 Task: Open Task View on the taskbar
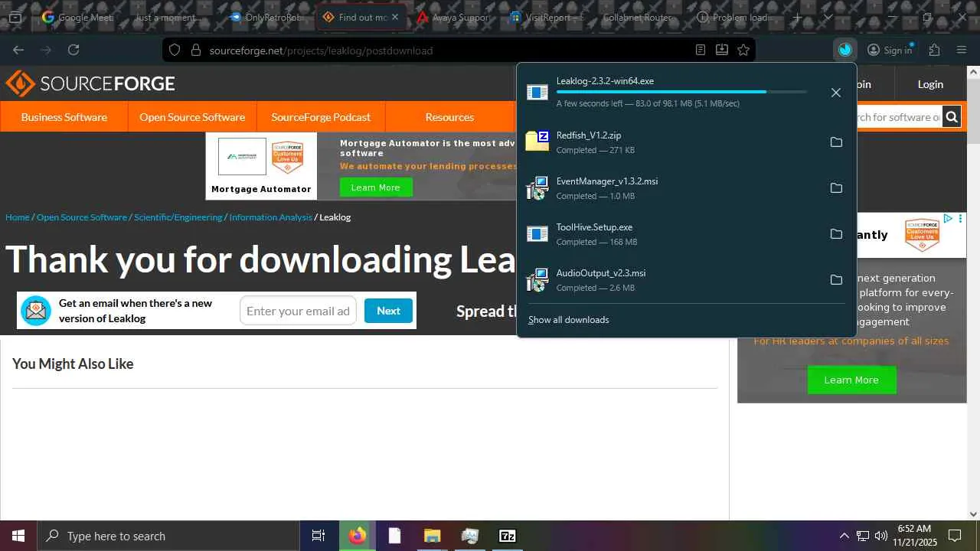coord(318,536)
